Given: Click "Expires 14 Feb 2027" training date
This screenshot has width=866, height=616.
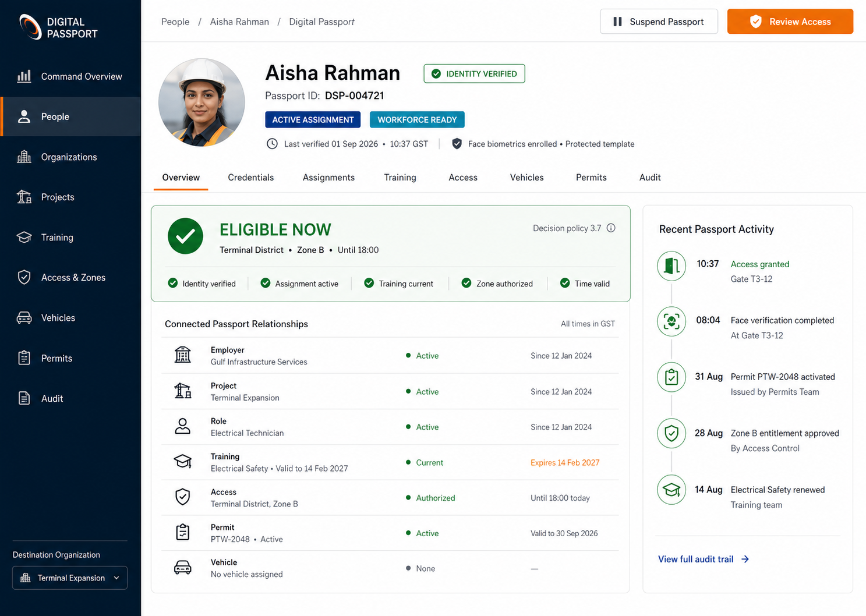Looking at the screenshot, I should tap(565, 462).
